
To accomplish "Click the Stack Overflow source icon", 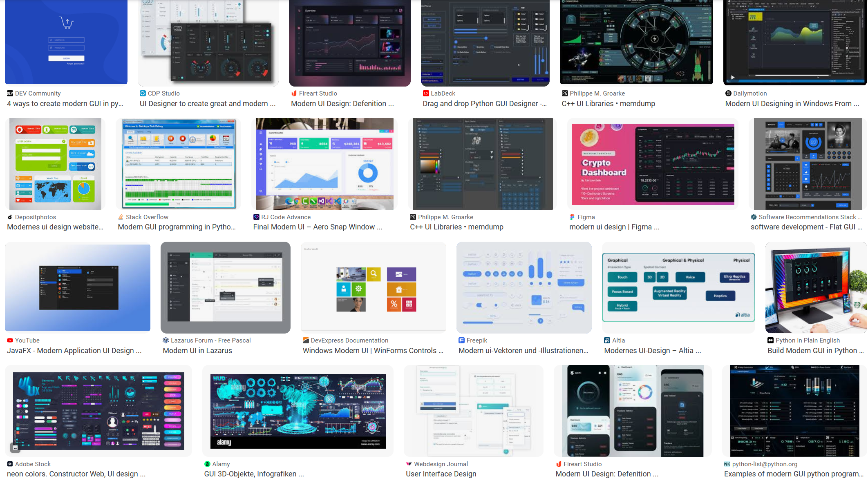I will [x=121, y=217].
